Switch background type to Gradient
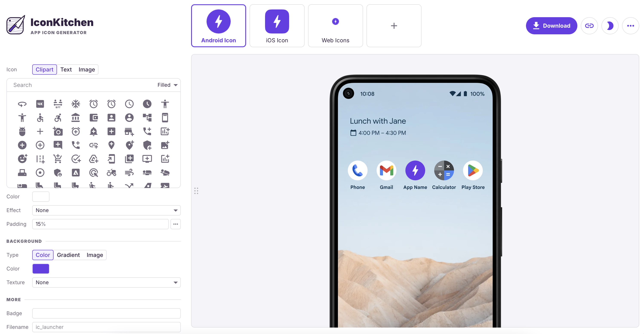Screen dimensions: 644x334 tap(69, 255)
